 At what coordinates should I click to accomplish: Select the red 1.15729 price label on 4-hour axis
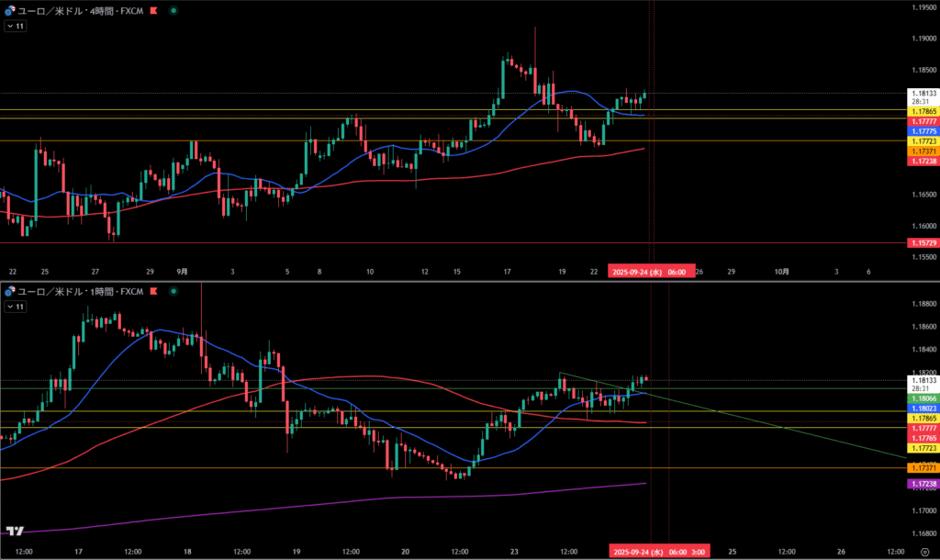pos(923,242)
